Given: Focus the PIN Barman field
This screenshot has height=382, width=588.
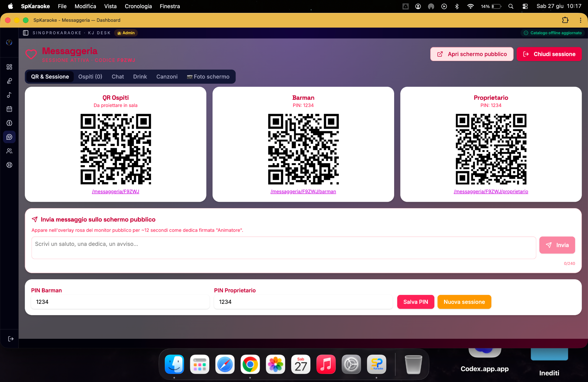Looking at the screenshot, I should pos(120,302).
